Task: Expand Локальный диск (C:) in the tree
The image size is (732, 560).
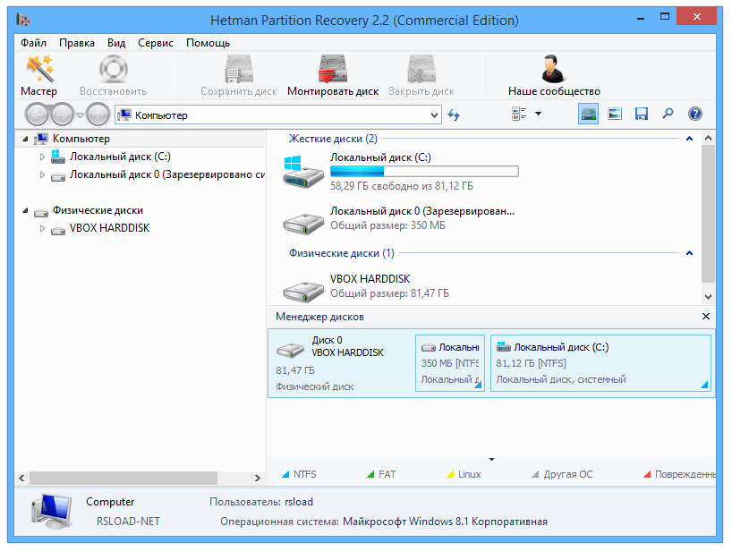Action: pyautogui.click(x=42, y=157)
